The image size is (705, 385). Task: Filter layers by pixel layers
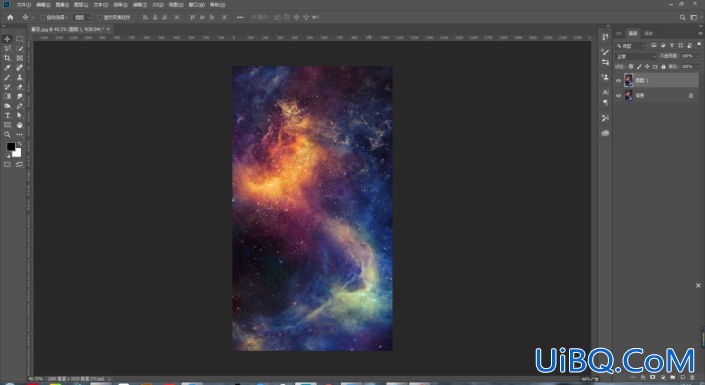point(654,45)
